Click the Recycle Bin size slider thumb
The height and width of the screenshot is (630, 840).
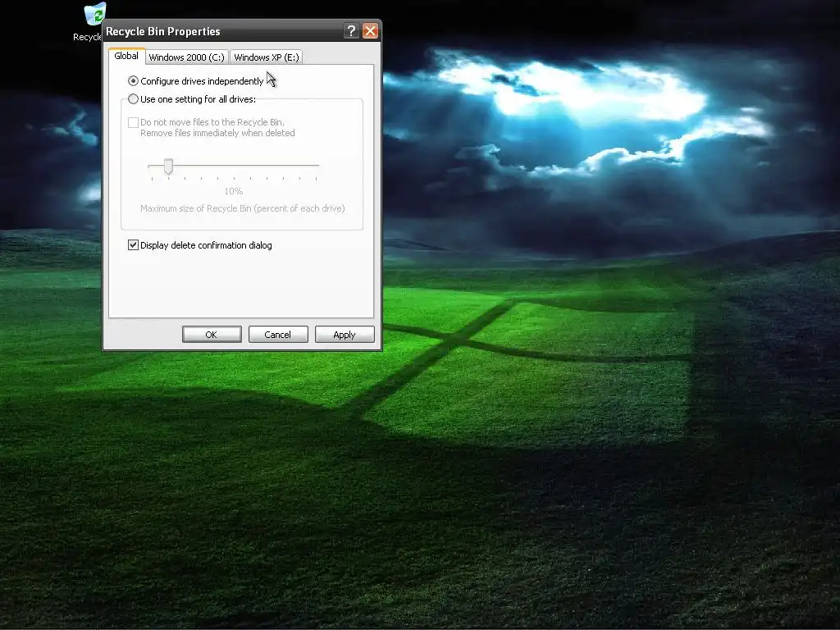[168, 167]
